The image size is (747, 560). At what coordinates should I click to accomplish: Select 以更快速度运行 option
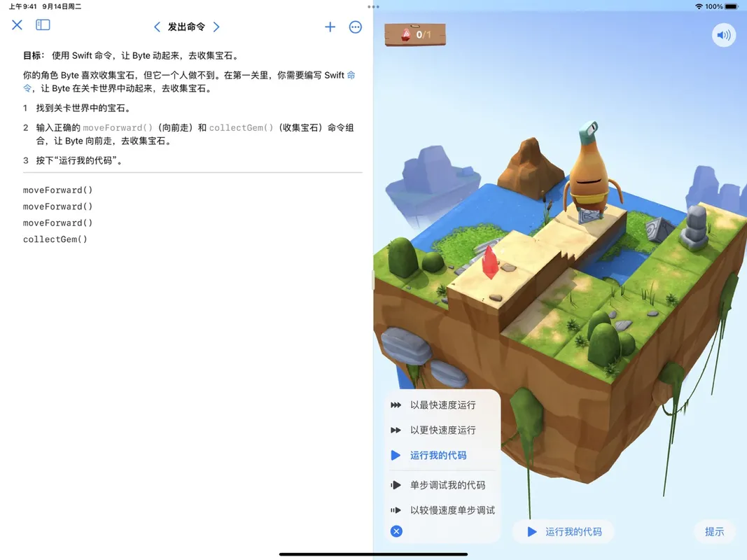442,430
